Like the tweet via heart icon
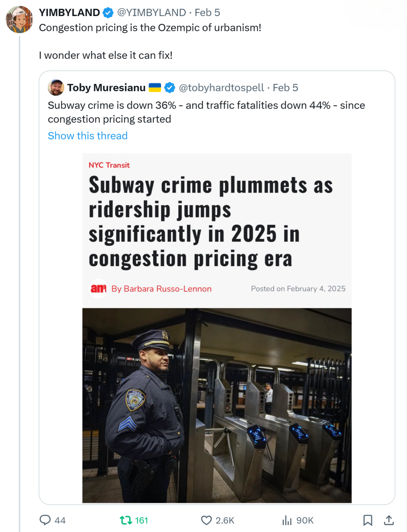 point(206,520)
